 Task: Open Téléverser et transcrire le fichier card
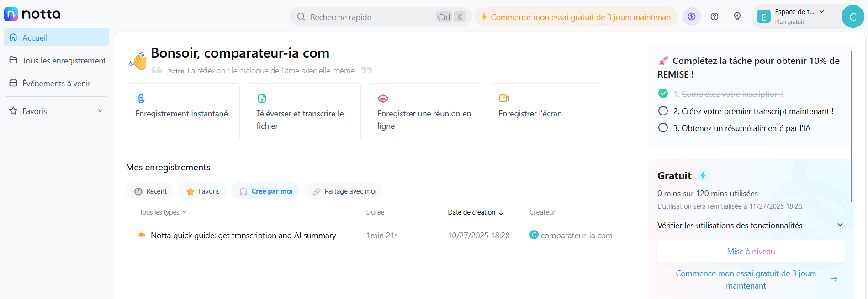pos(303,112)
